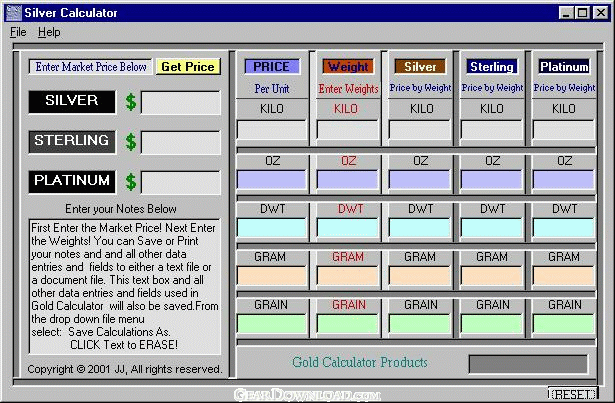Click the DWT field under Silver

(x=420, y=228)
